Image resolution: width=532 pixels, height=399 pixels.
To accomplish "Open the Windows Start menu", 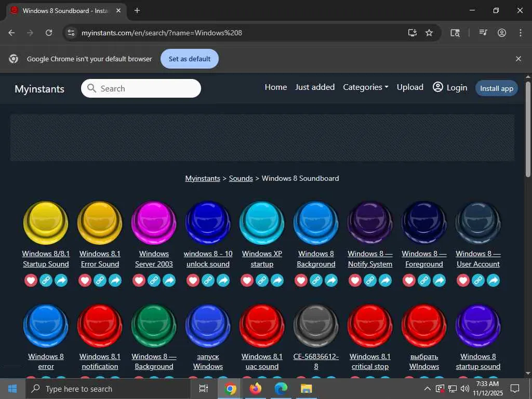I will tap(12, 389).
